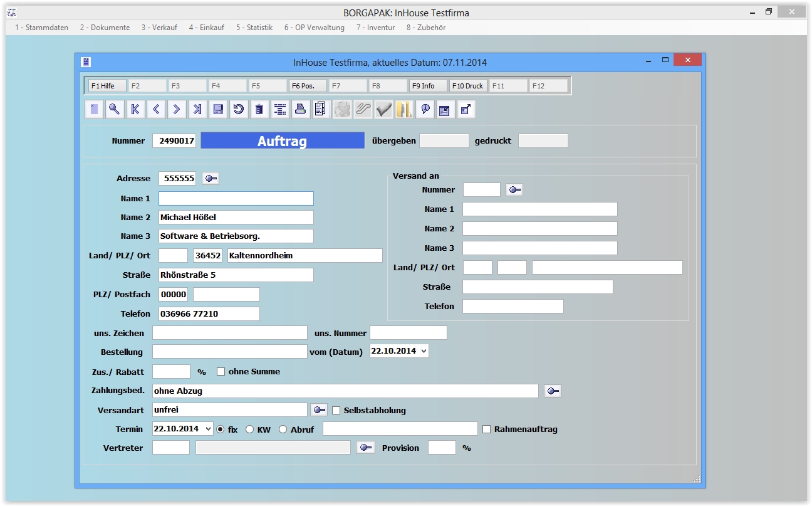The image size is (812, 506).
Task: Click the info speech bubble icon
Action: pos(425,110)
